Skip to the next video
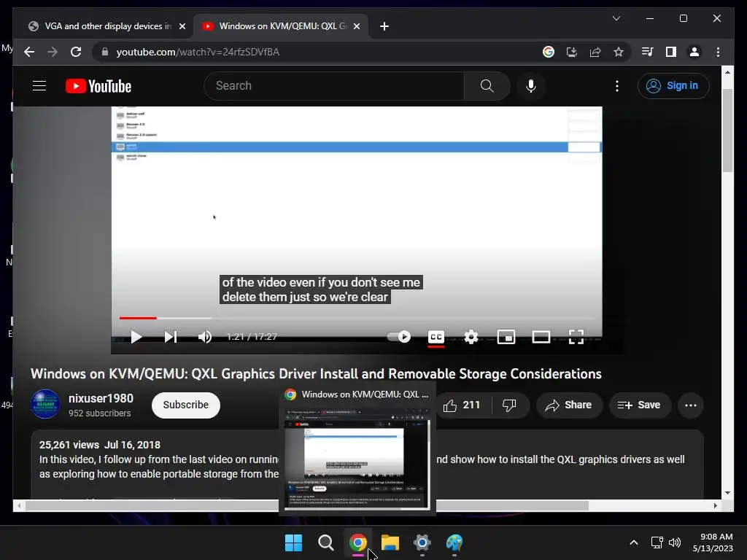 pyautogui.click(x=171, y=337)
